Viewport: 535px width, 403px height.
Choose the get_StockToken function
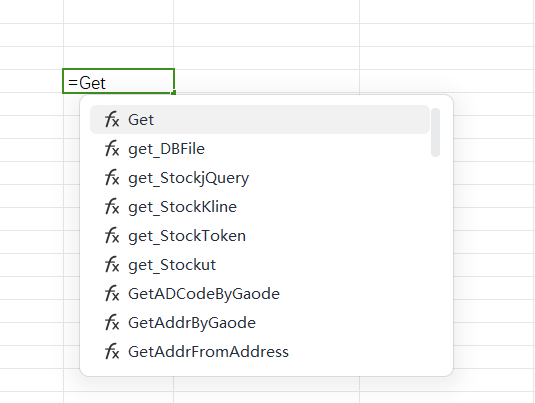[x=260, y=235]
